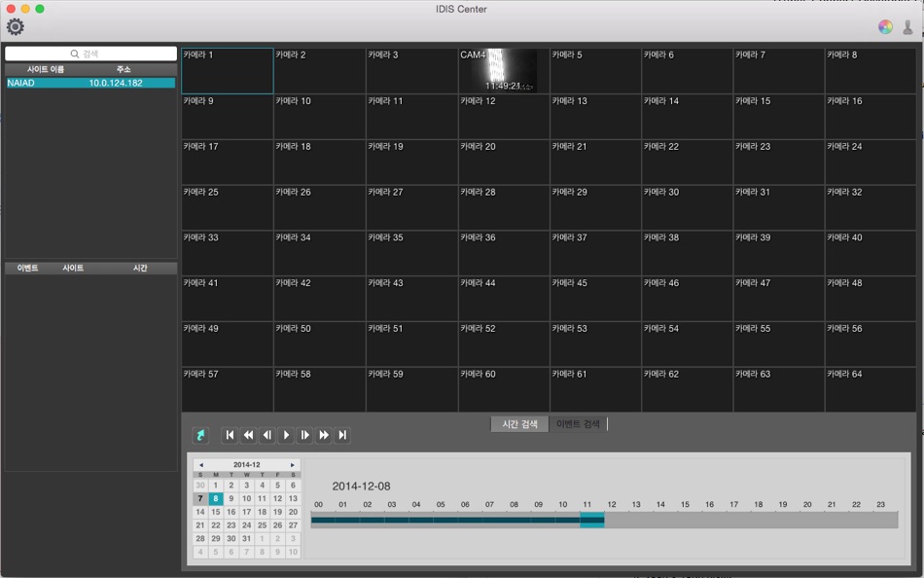Select the 카메라 2 pane

tap(320, 71)
